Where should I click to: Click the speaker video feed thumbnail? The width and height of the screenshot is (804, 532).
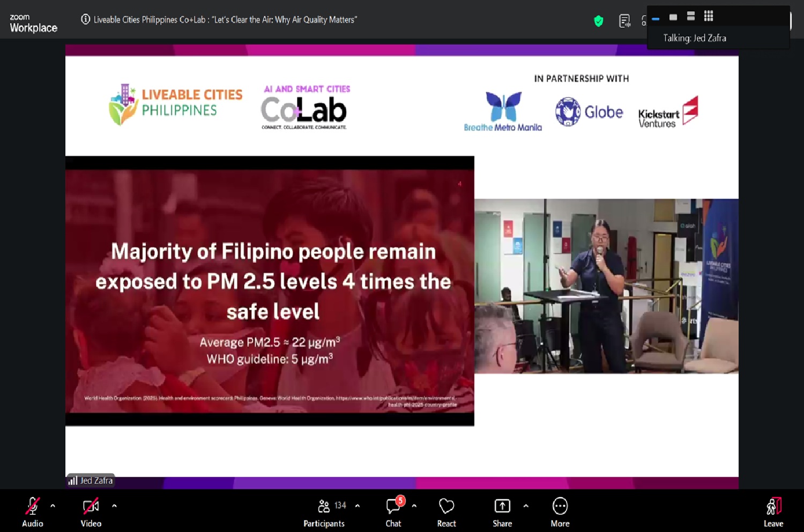tap(606, 286)
